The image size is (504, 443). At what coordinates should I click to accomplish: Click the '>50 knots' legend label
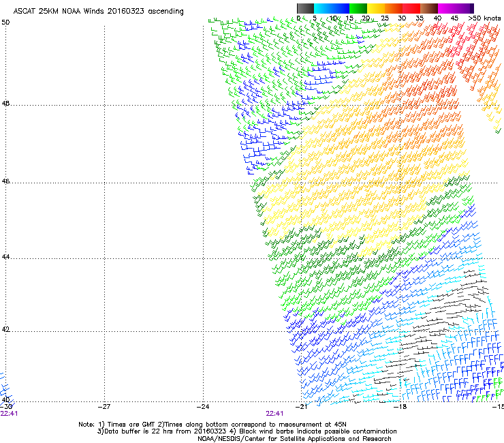(x=484, y=18)
